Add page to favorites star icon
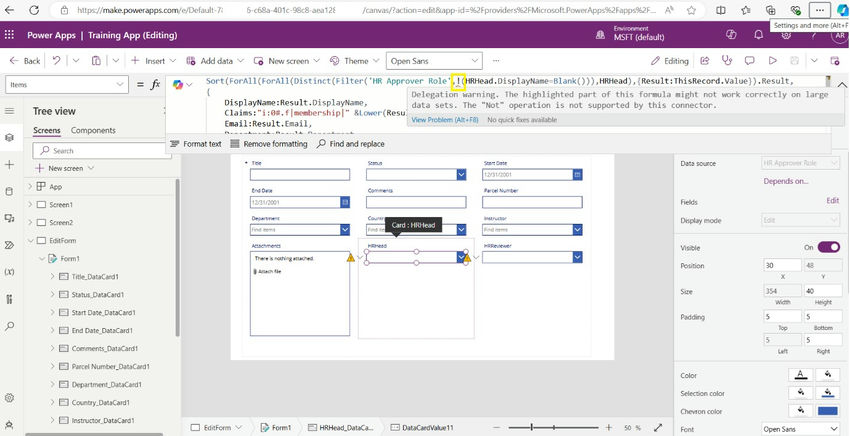 pos(691,10)
